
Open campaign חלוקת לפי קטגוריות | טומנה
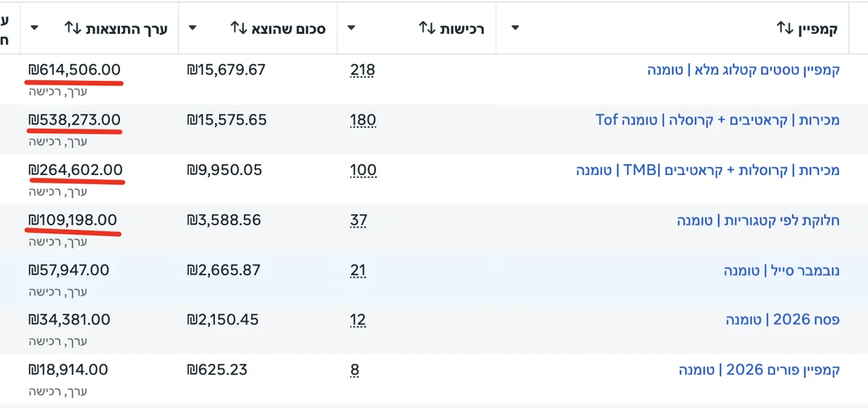[759, 221]
